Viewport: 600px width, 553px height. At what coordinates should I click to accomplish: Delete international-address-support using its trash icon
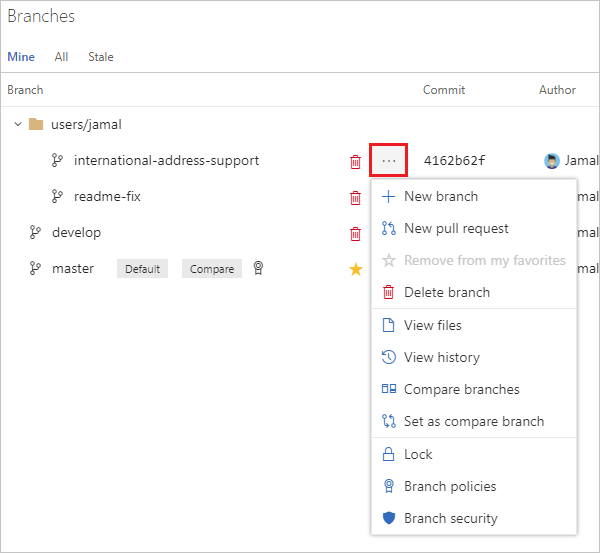[355, 161]
